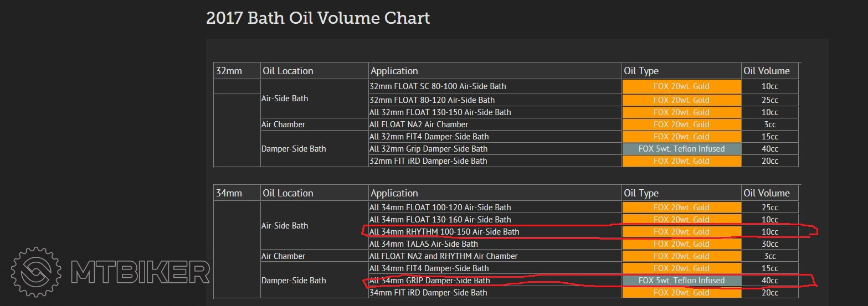Click 32mm FIT iRD Damper-Side Bath entry
The image size is (868, 306).
click(428, 161)
